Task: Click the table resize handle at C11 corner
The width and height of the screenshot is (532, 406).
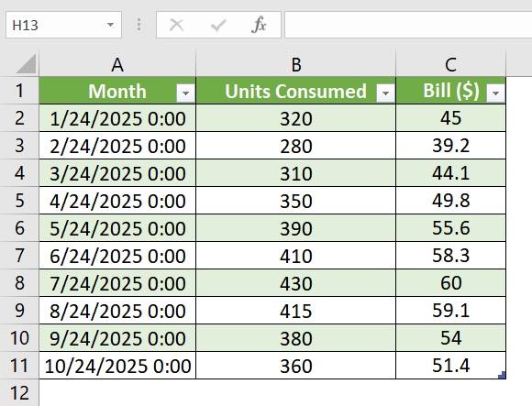Action: pyautogui.click(x=502, y=375)
